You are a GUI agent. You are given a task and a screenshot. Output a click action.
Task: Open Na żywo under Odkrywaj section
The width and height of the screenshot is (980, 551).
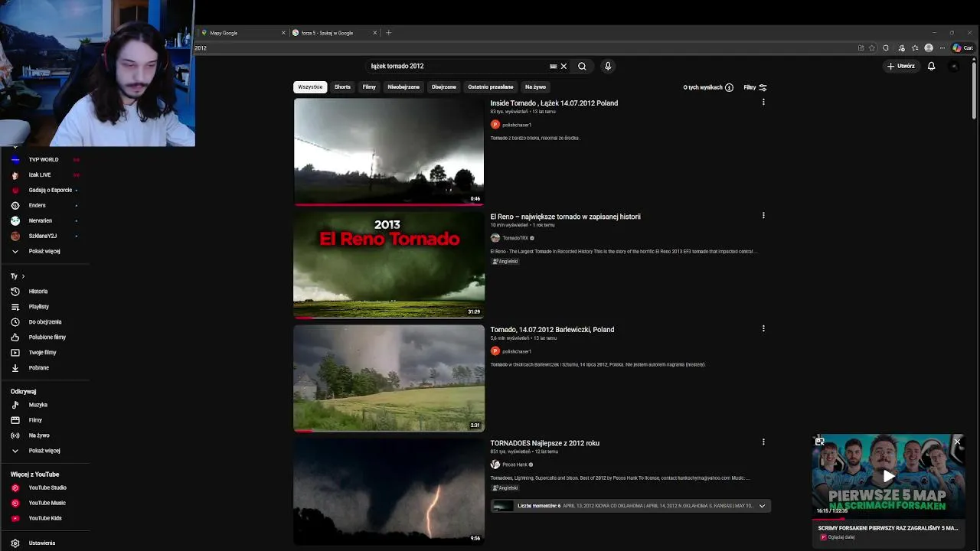click(x=38, y=435)
